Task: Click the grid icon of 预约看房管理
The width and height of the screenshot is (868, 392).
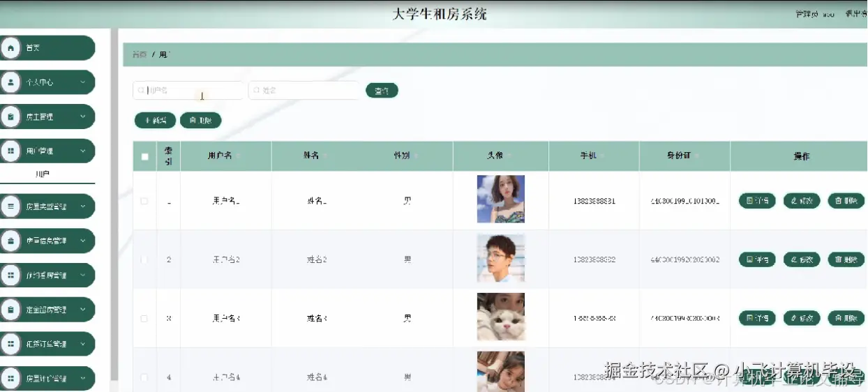Action: (10, 276)
